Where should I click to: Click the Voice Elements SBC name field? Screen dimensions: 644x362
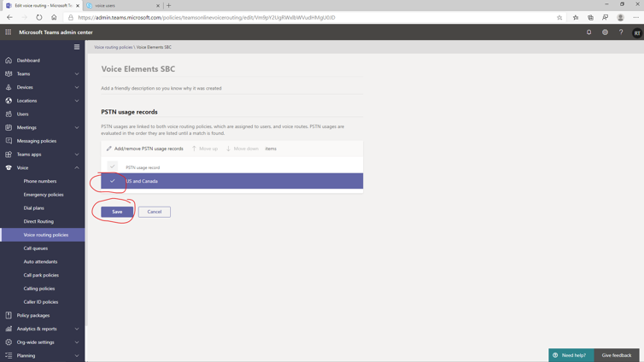pos(232,69)
